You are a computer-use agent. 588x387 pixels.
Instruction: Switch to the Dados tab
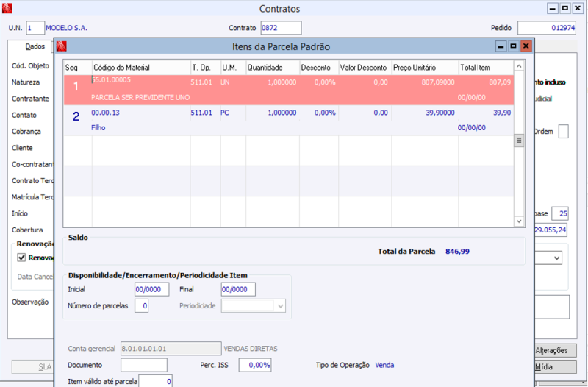click(x=35, y=46)
